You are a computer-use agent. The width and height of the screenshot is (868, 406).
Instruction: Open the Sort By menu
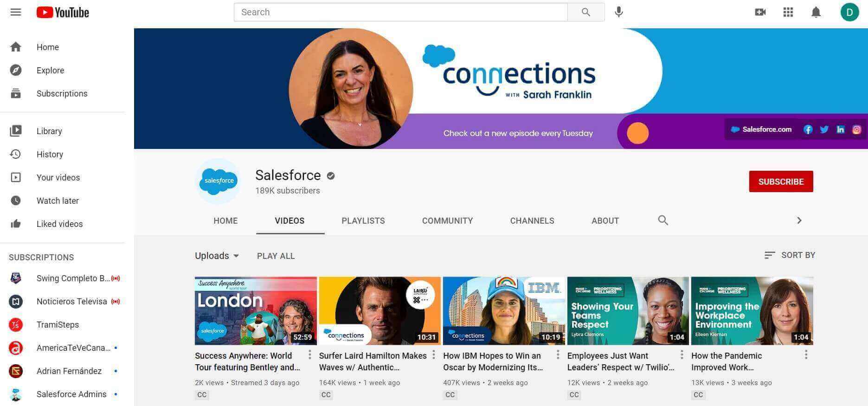pos(790,255)
